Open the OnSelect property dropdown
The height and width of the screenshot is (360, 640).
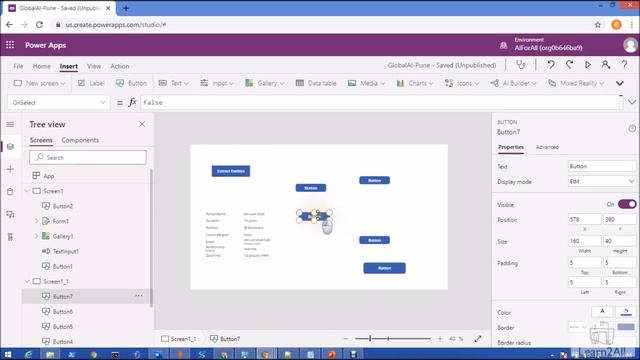tap(58, 102)
